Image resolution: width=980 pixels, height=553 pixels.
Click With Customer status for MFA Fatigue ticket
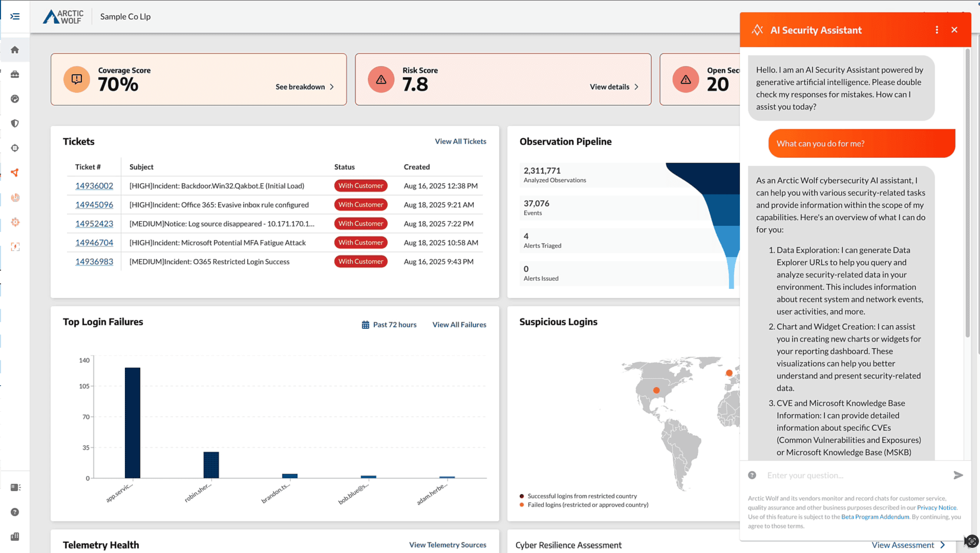coord(360,243)
